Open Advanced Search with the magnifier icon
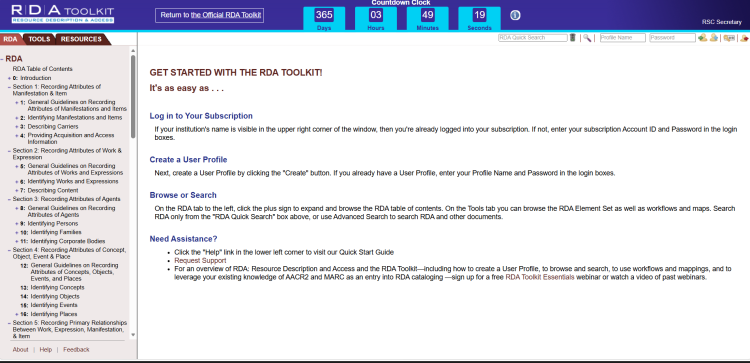The height and width of the screenshot is (363, 750). pyautogui.click(x=586, y=38)
